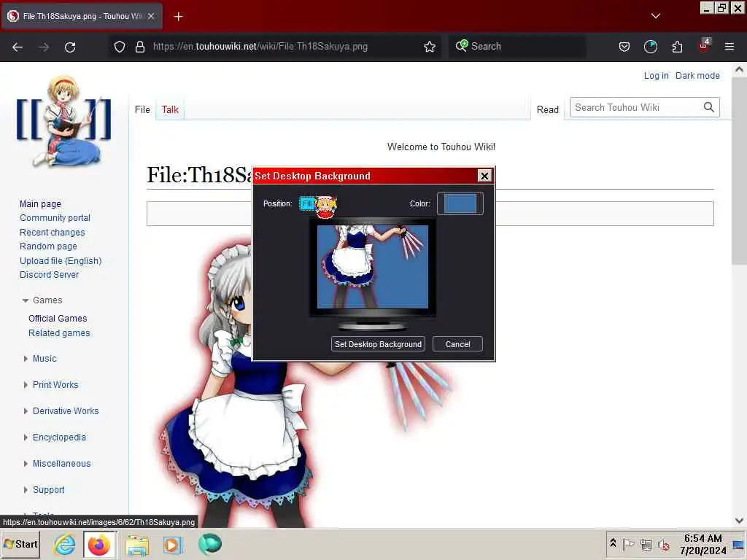This screenshot has width=747, height=560.
Task: Go back using the browser back arrow
Action: point(18,47)
